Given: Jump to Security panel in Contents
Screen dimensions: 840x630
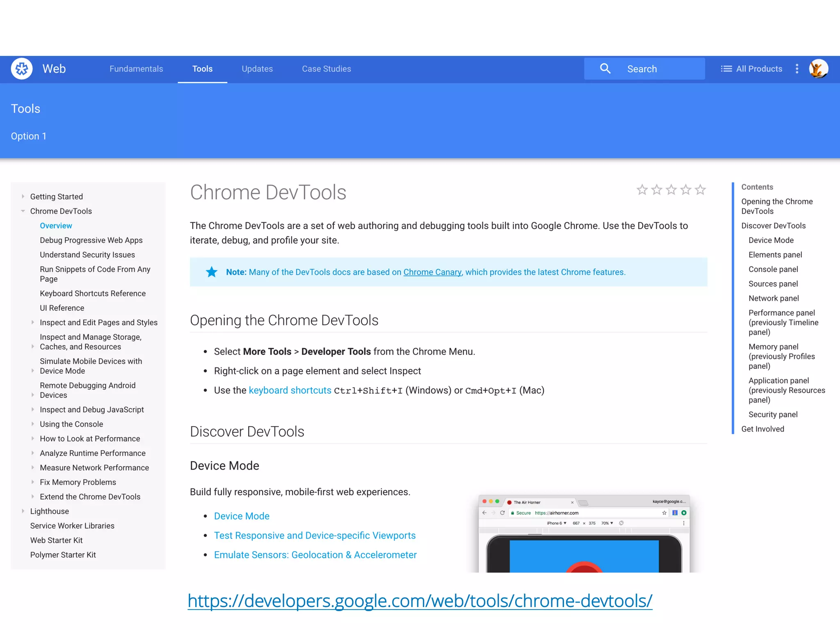Looking at the screenshot, I should [773, 414].
